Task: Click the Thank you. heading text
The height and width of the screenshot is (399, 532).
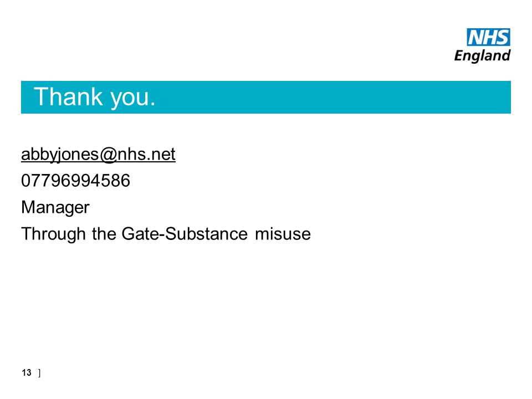Action: tap(95, 97)
